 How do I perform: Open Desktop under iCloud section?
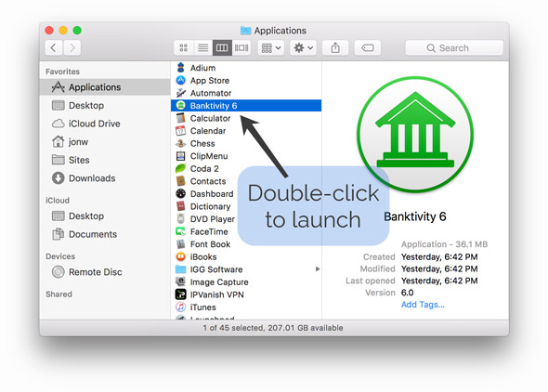pos(105,216)
